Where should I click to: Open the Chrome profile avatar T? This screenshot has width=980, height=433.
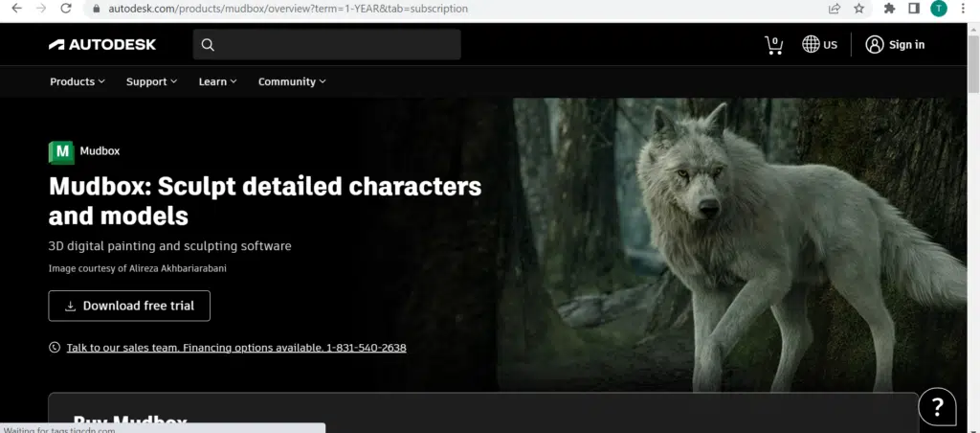click(x=939, y=8)
